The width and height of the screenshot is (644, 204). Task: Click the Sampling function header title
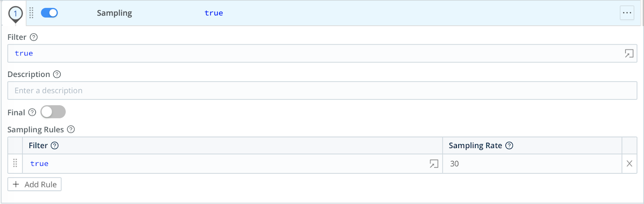tap(114, 13)
